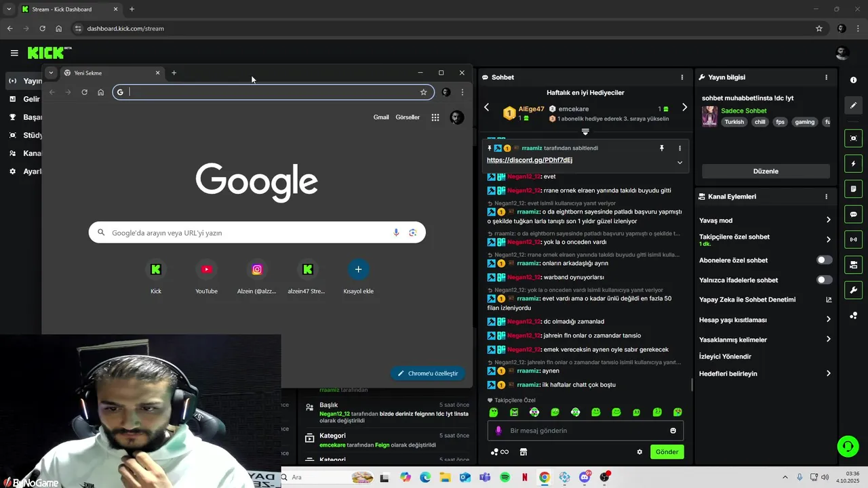The height and width of the screenshot is (488, 868).
Task: Toggle Yalnızca ifadelerle sohbet switch
Action: (824, 280)
